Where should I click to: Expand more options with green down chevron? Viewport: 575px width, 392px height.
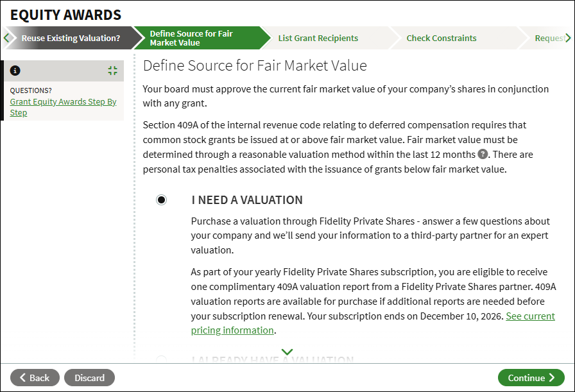pyautogui.click(x=287, y=352)
